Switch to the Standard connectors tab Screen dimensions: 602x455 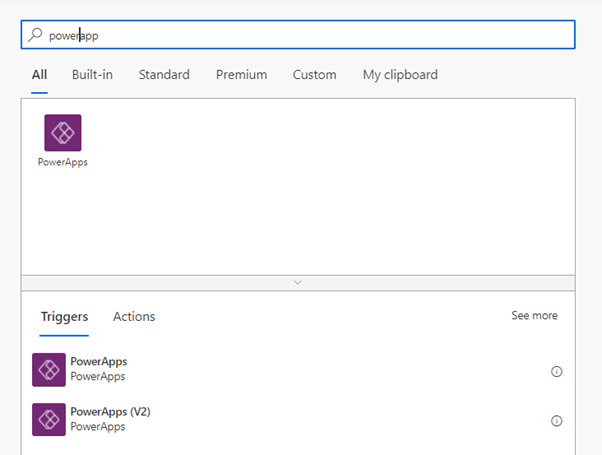(x=164, y=74)
